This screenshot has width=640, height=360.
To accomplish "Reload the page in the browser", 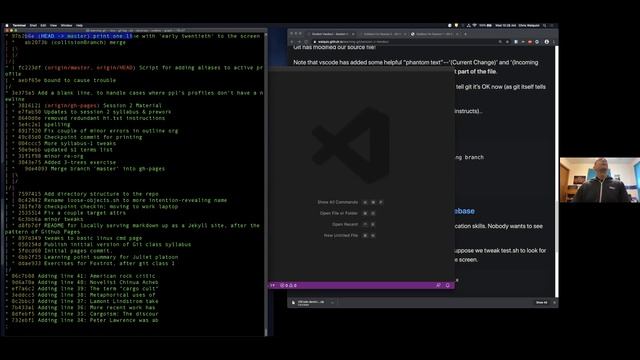I will (x=307, y=42).
